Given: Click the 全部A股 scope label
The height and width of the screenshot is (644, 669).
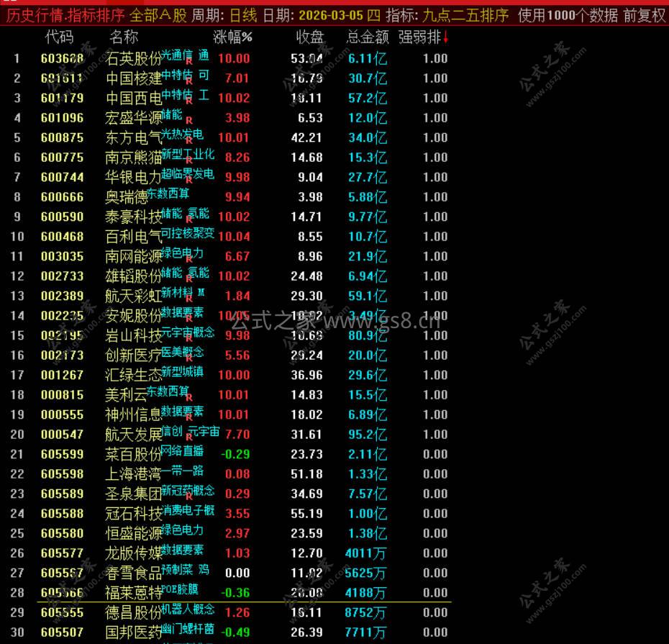Looking at the screenshot, I should click(x=158, y=16).
